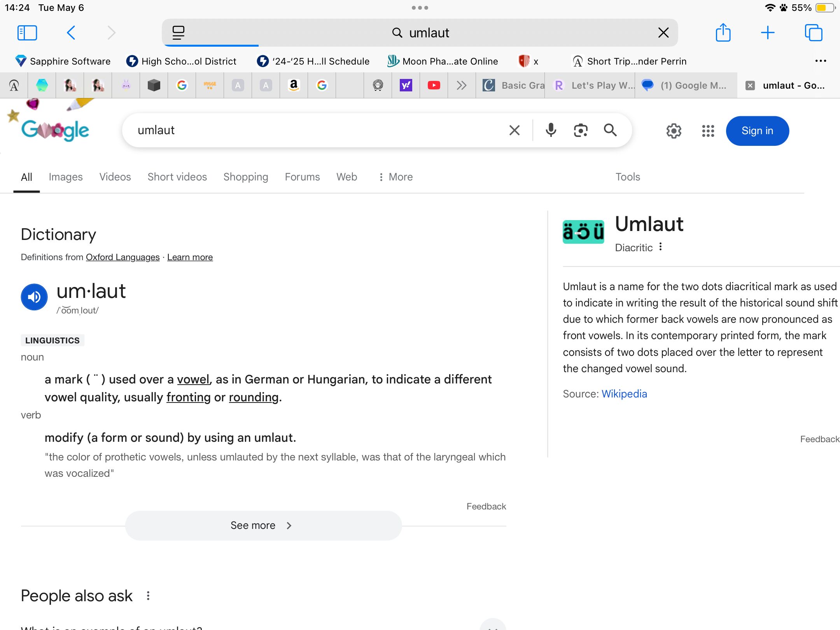
Task: Select the All results tab
Action: [x=26, y=177]
